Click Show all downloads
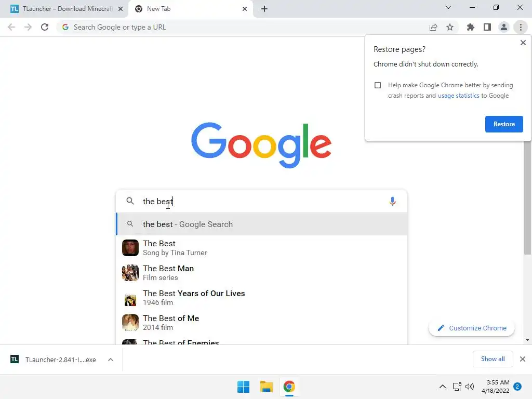Image resolution: width=532 pixels, height=399 pixels. [493, 359]
